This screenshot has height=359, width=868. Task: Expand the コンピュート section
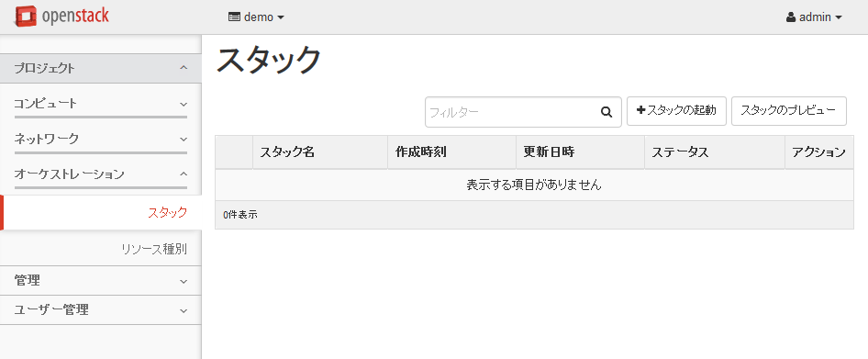pyautogui.click(x=101, y=104)
